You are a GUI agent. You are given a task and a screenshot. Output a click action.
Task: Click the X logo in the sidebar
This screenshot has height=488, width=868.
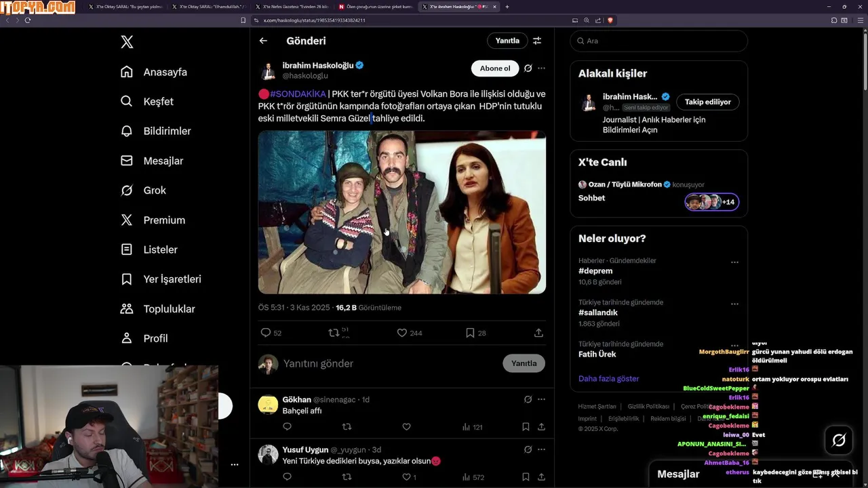[x=127, y=42]
